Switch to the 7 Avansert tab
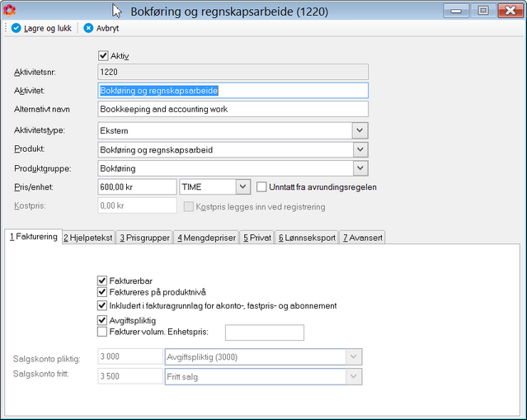527x420 pixels. [x=362, y=238]
